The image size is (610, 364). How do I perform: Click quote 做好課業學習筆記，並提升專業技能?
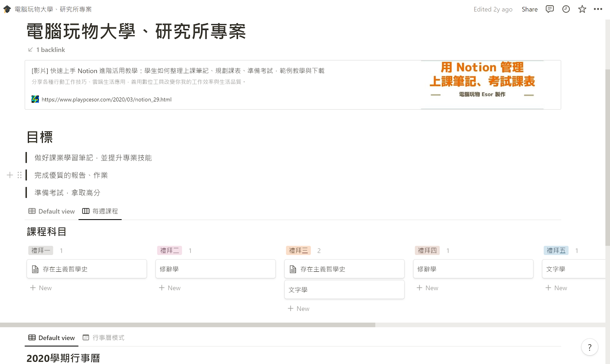tap(93, 157)
